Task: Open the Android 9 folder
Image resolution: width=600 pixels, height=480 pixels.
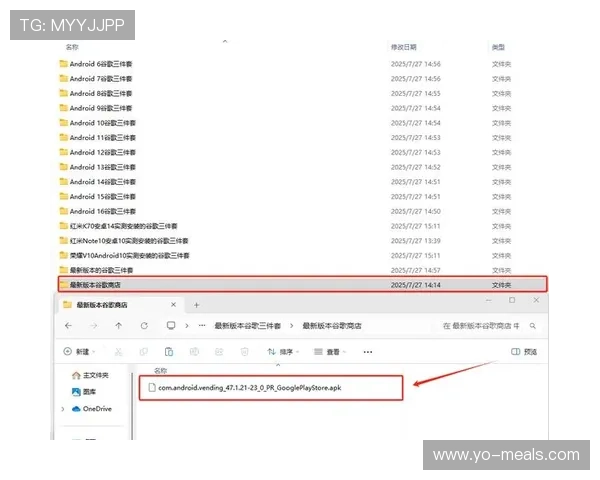Action: (96, 108)
